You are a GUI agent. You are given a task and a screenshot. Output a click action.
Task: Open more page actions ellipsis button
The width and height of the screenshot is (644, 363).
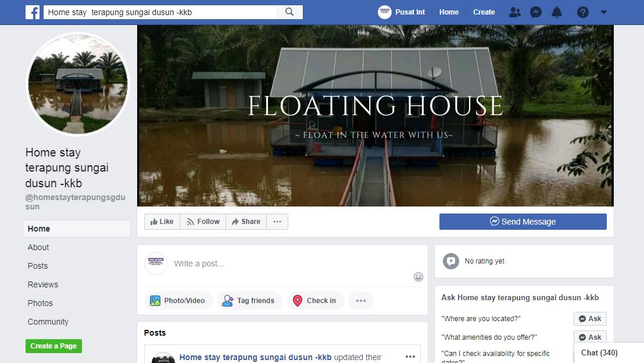(277, 222)
